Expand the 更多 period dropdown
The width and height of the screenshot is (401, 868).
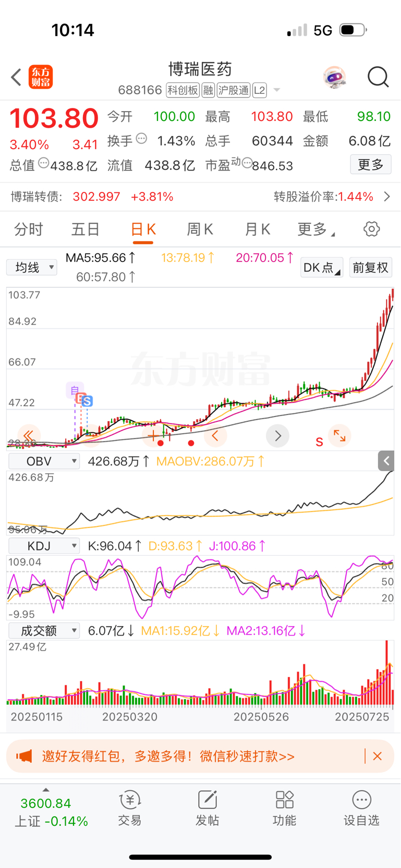pos(315,229)
